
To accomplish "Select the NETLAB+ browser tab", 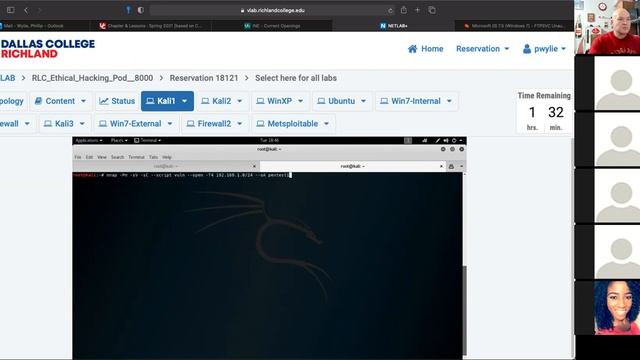I will coord(393,26).
